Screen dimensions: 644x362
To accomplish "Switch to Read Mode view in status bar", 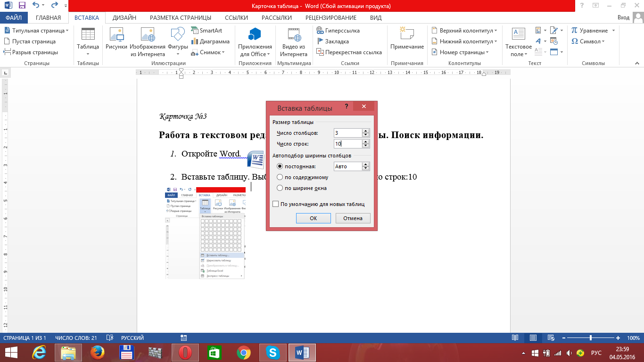I will tap(515, 338).
